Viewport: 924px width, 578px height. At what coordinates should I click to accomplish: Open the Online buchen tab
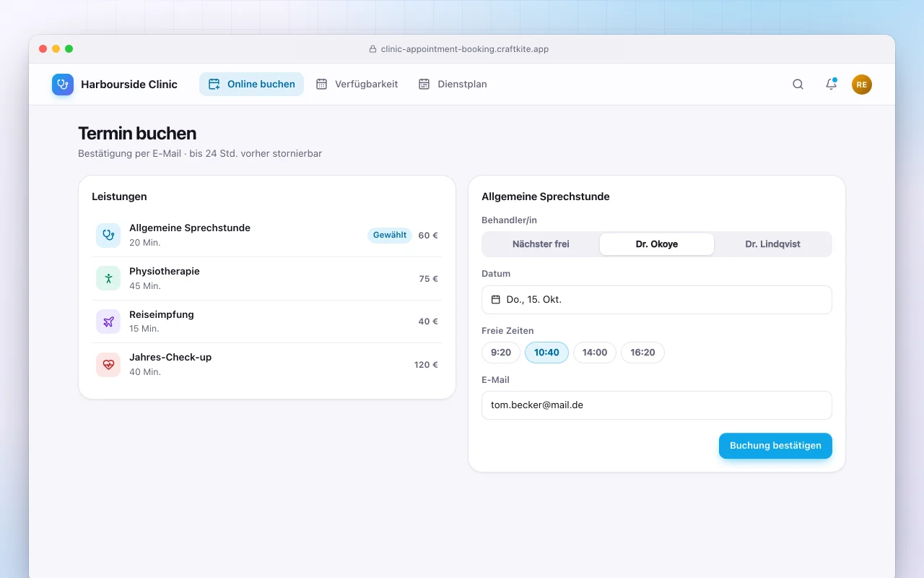(x=251, y=85)
